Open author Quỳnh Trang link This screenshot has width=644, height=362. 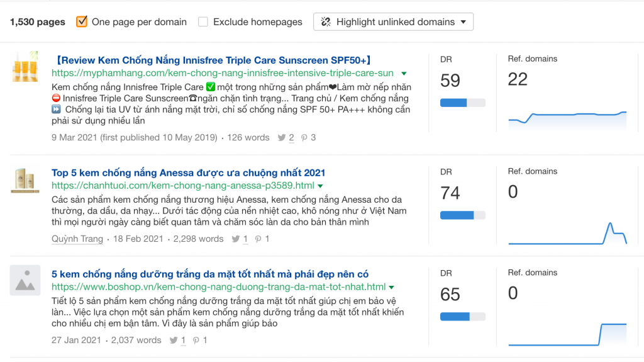click(77, 239)
